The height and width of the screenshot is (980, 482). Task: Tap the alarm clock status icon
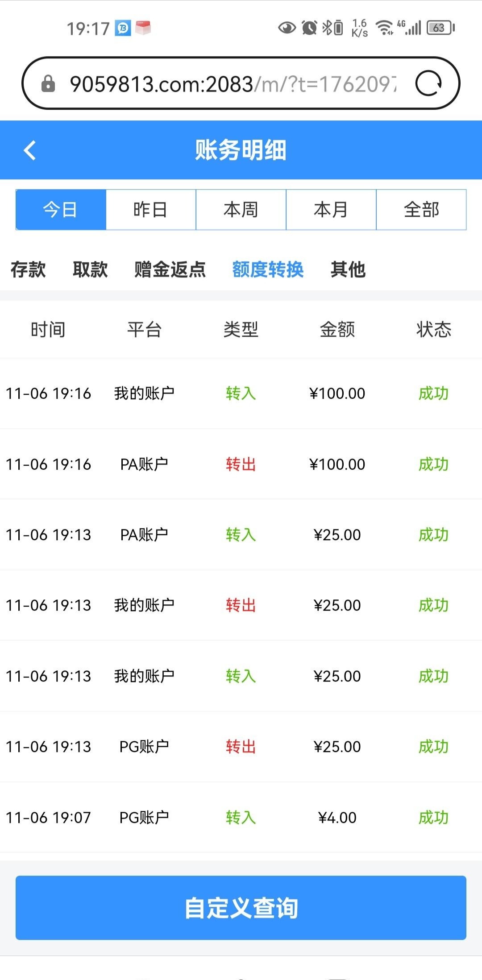309,28
